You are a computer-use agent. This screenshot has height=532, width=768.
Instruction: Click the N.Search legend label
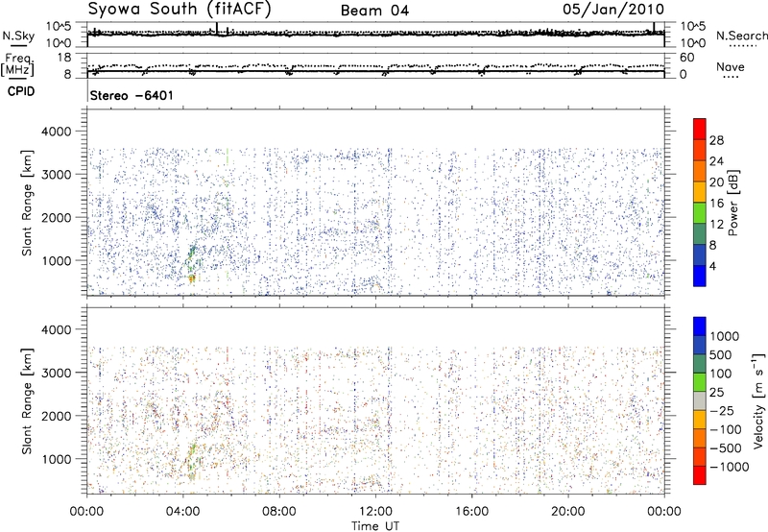pyautogui.click(x=741, y=36)
